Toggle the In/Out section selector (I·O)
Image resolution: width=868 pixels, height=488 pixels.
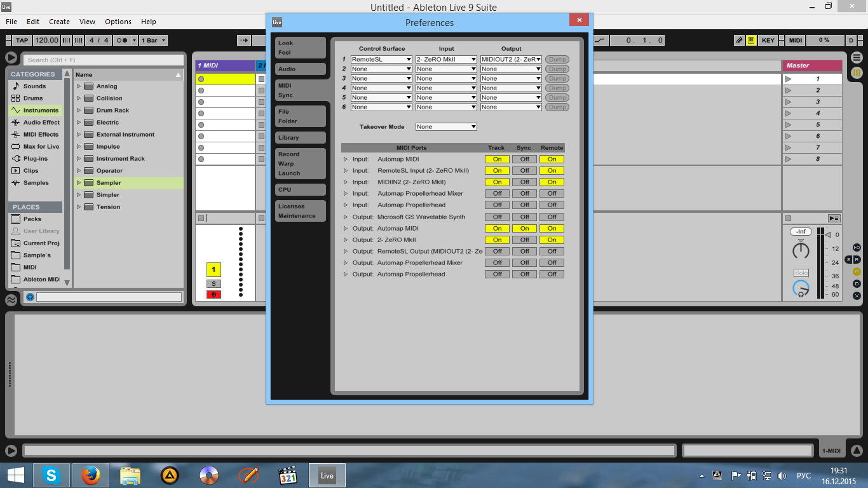(857, 247)
